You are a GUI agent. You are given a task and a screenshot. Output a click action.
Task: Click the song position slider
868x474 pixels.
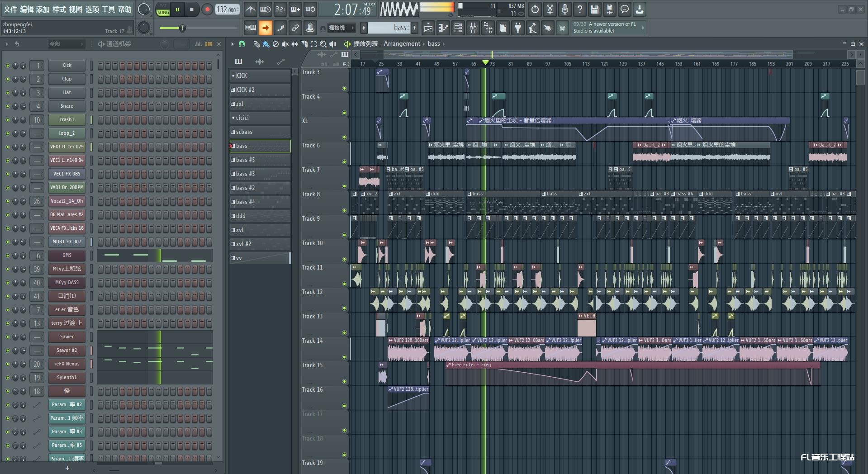(x=182, y=28)
